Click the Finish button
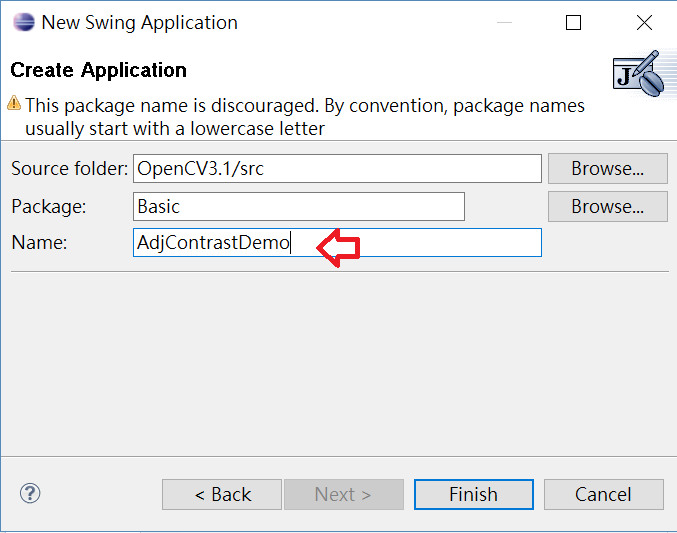Image resolution: width=677 pixels, height=533 pixels. point(474,494)
